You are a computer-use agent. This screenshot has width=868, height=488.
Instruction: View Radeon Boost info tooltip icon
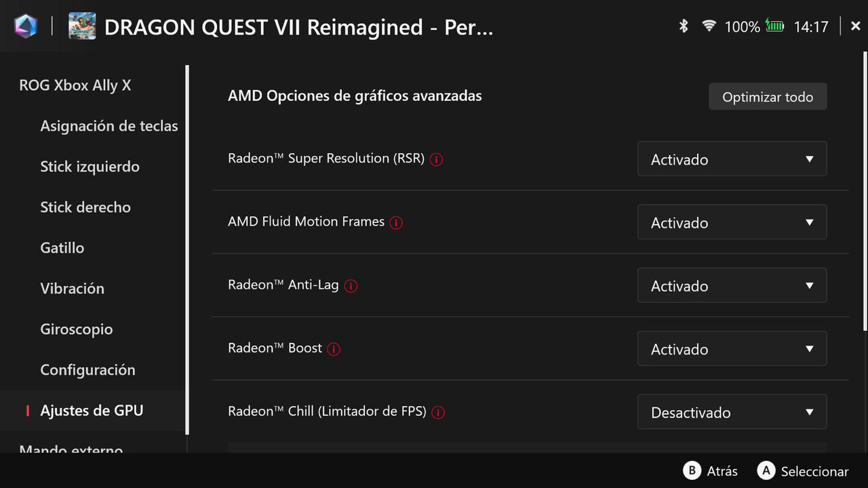pyautogui.click(x=334, y=350)
